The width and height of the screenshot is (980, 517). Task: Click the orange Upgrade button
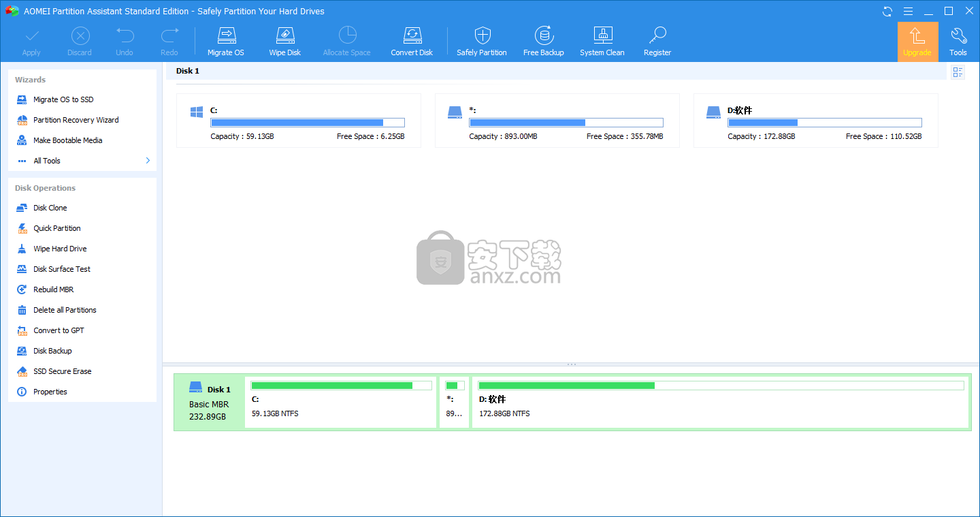(x=917, y=42)
